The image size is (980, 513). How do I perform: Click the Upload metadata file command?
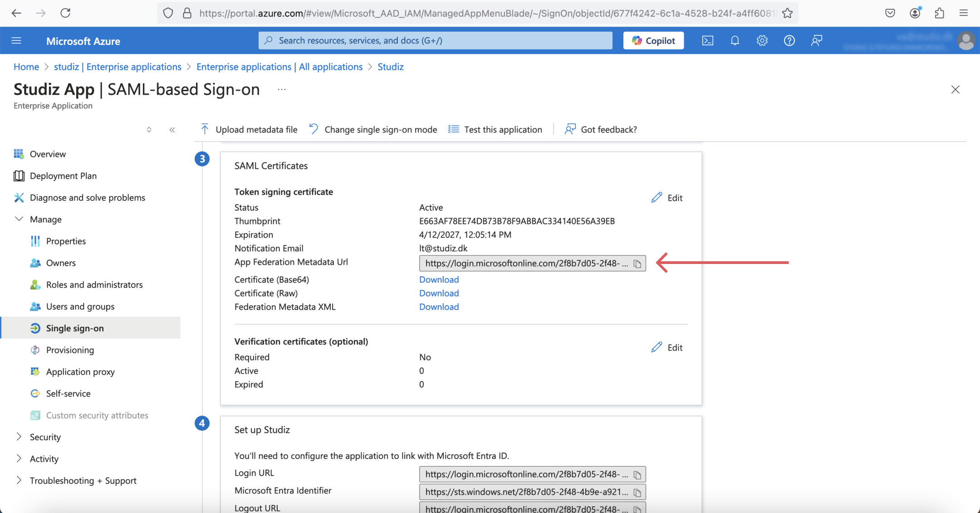click(x=249, y=130)
